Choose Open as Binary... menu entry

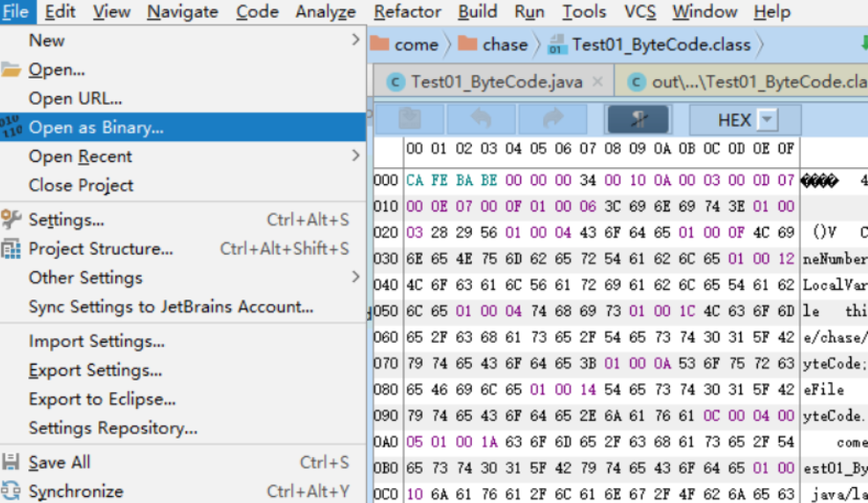coord(96,128)
